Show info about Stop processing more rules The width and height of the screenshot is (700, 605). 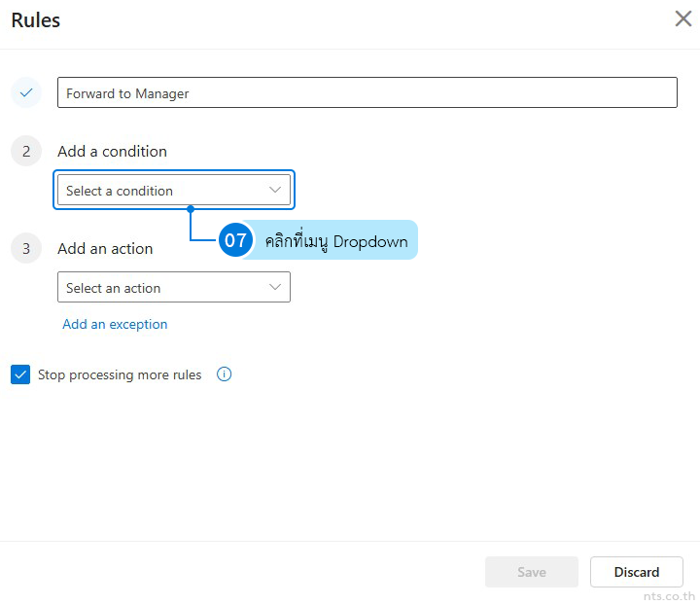point(225,374)
